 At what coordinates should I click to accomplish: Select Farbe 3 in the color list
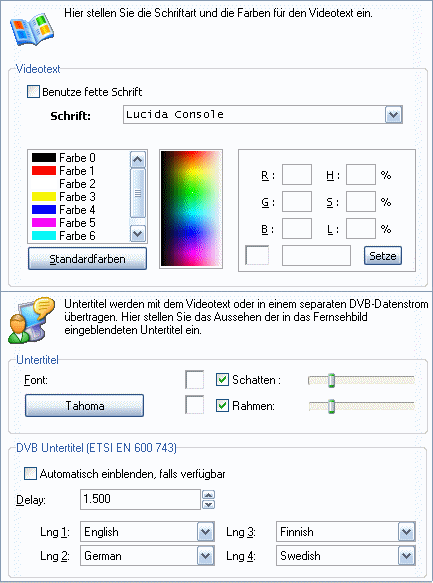pos(79,197)
